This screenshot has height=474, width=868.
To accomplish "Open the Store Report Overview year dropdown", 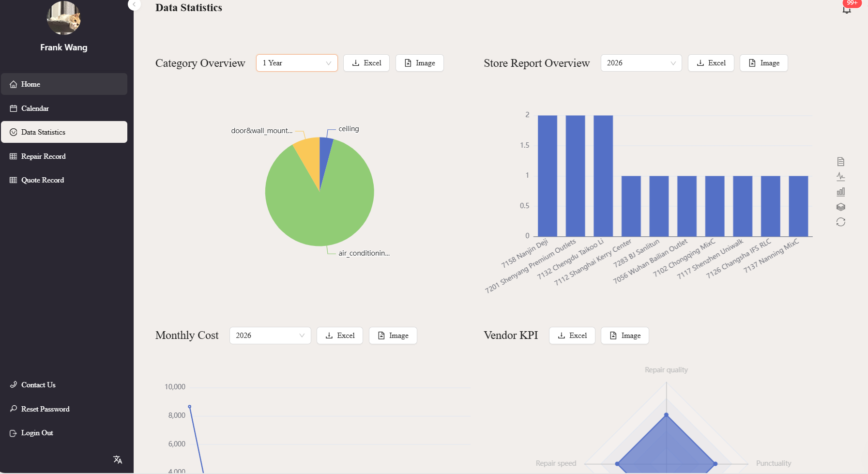I will click(641, 63).
